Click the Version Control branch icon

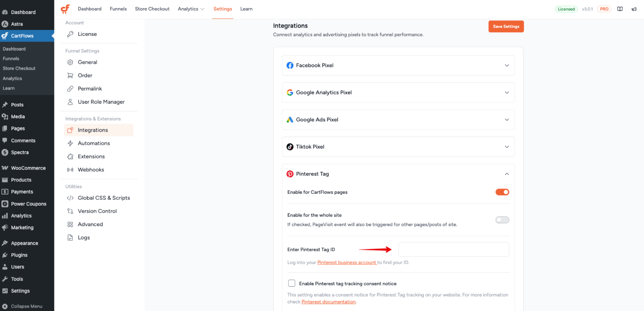point(70,211)
